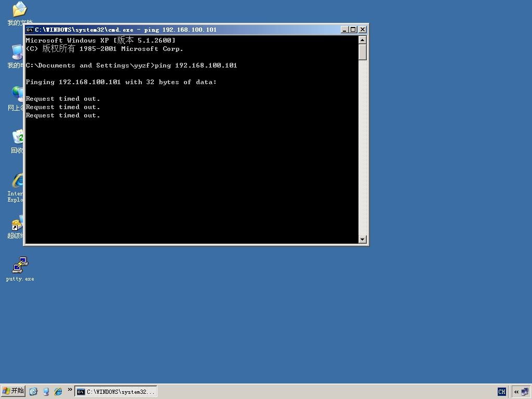Click the CH input language indicator

(502, 392)
